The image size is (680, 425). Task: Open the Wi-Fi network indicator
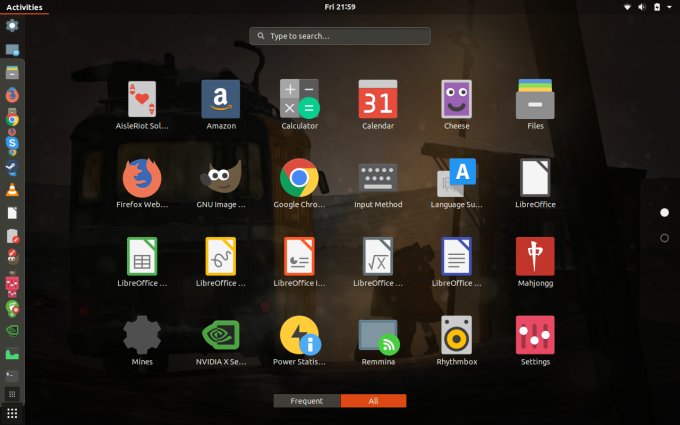pos(627,7)
